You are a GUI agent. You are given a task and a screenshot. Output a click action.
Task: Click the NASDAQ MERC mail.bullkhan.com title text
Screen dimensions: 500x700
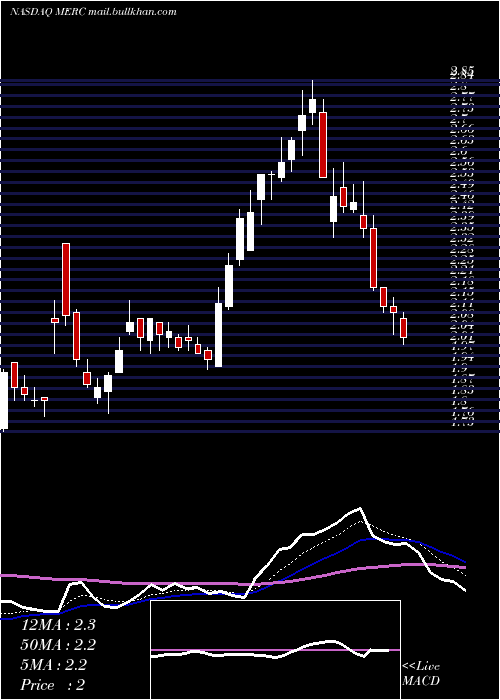point(93,12)
